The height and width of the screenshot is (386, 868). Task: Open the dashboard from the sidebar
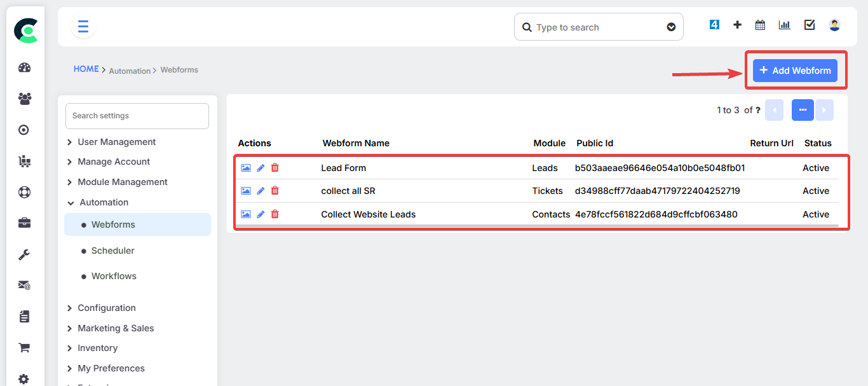click(24, 67)
